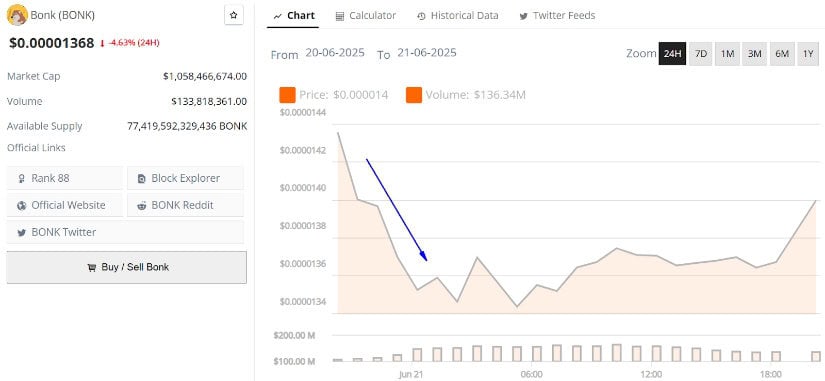Add Bonk to favorites with the star
This screenshot has width=825, height=381.
[234, 15]
